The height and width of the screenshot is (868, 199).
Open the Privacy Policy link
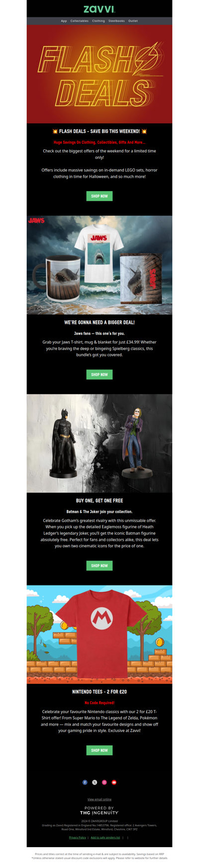tap(77, 837)
